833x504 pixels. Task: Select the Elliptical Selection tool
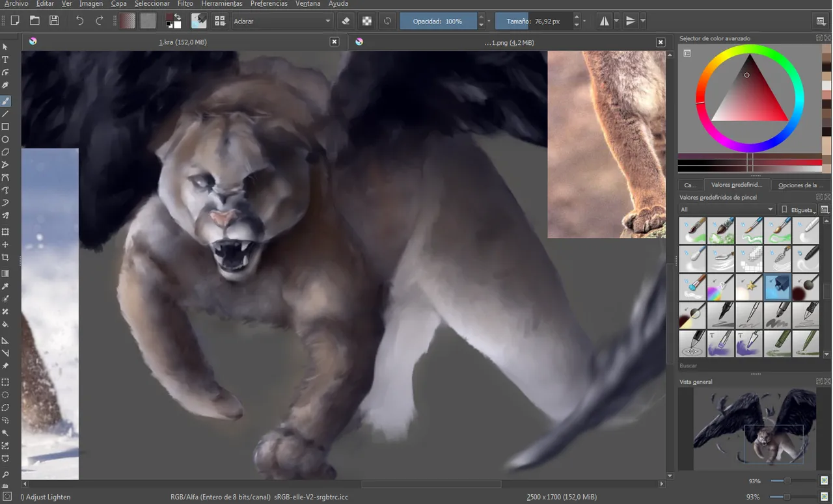point(5,395)
